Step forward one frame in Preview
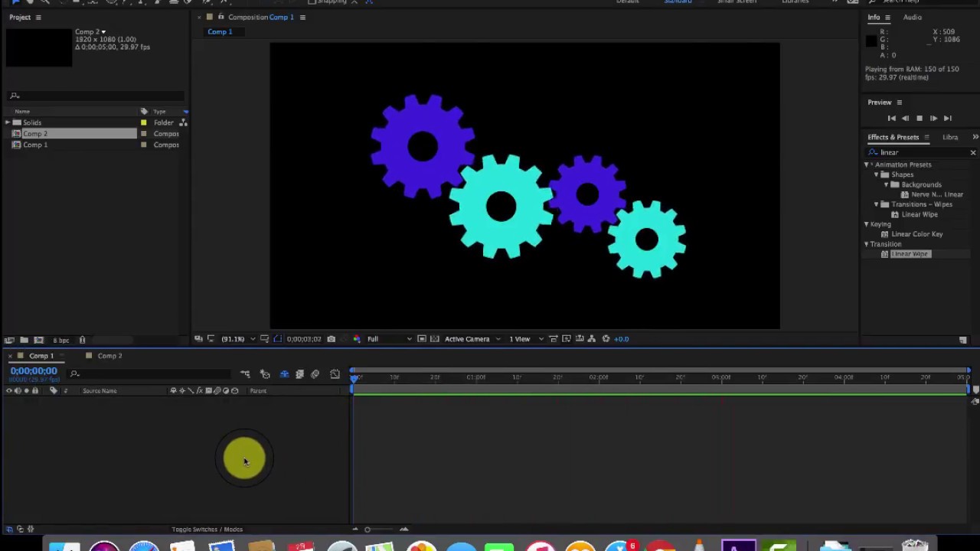 click(x=933, y=118)
